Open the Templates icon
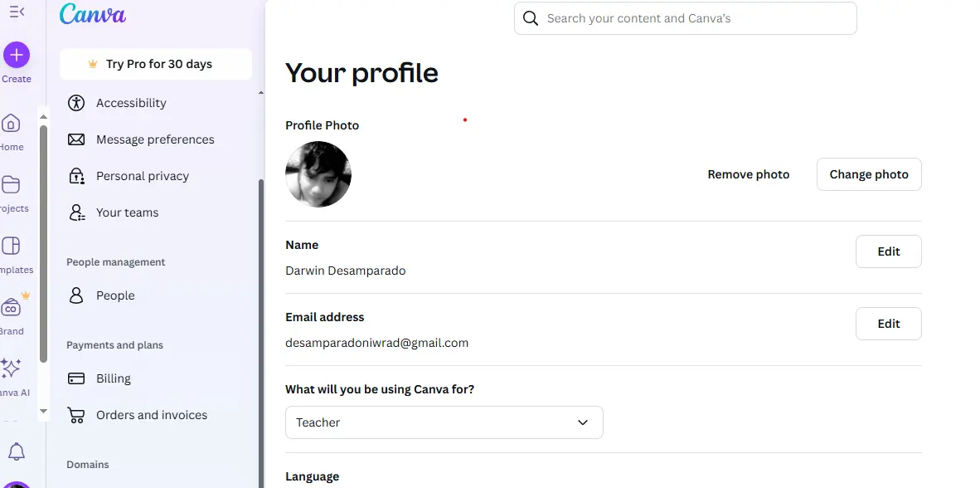 click(11, 246)
